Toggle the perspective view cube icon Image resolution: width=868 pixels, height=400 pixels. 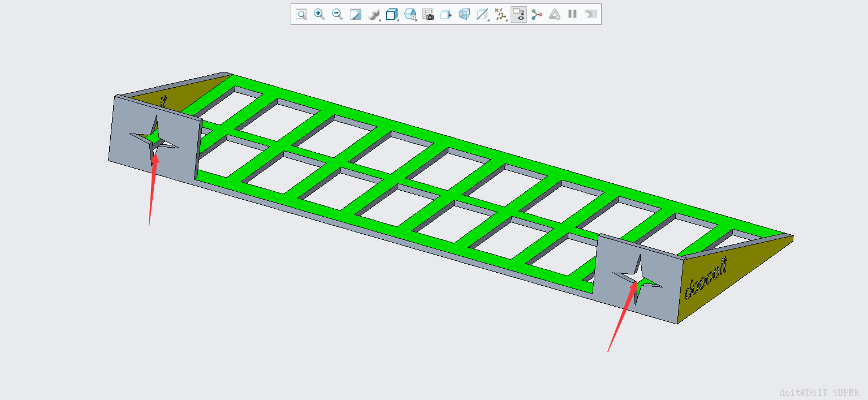(464, 14)
